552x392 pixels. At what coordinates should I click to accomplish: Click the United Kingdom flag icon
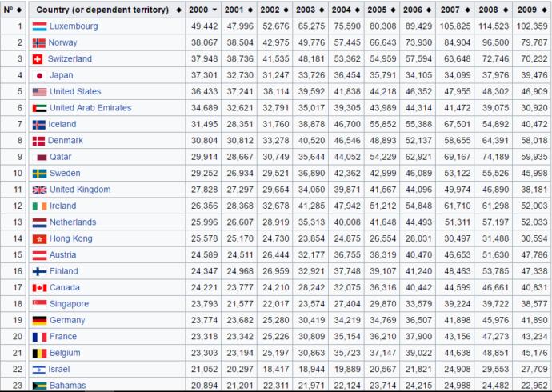tap(39, 190)
